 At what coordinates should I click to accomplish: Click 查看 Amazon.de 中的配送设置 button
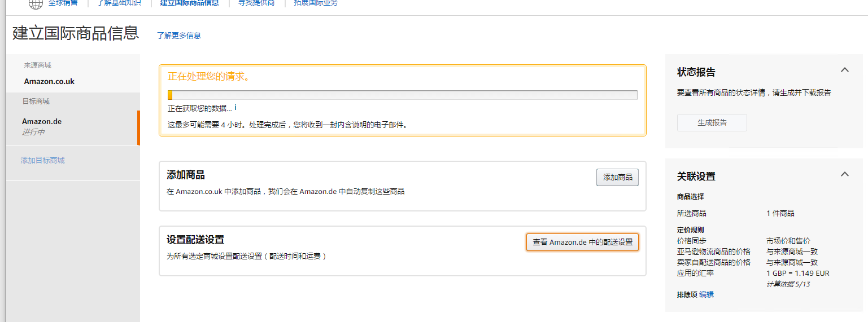coord(582,242)
